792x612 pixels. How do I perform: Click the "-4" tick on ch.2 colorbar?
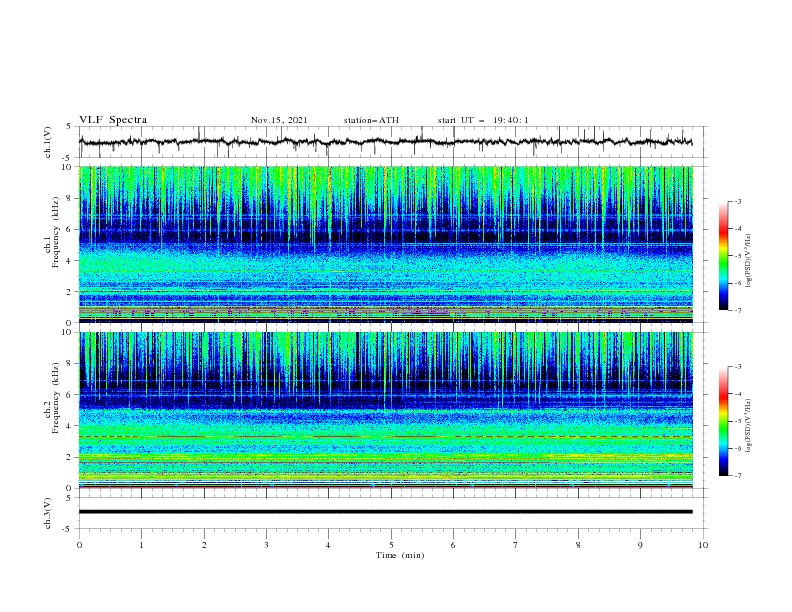(737, 394)
